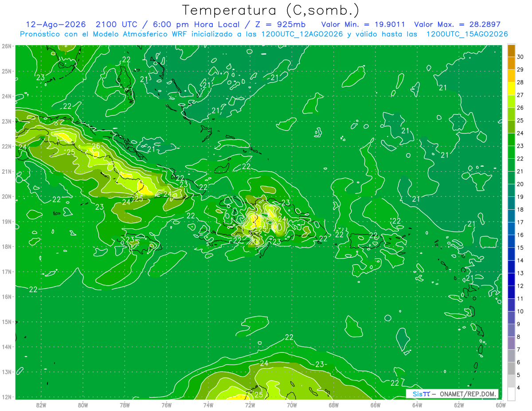Click the '27' label on the color legend
Image resolution: width=532 pixels, height=411 pixels.
coord(520,95)
